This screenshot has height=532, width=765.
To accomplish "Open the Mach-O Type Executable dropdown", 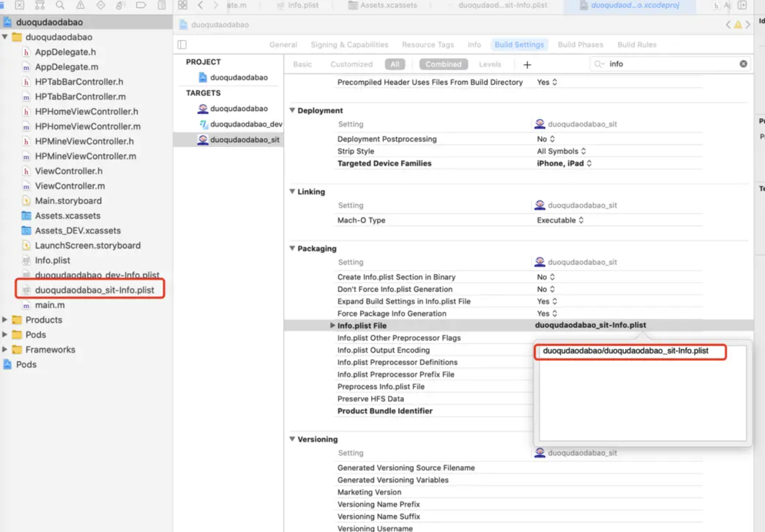I will [x=560, y=220].
